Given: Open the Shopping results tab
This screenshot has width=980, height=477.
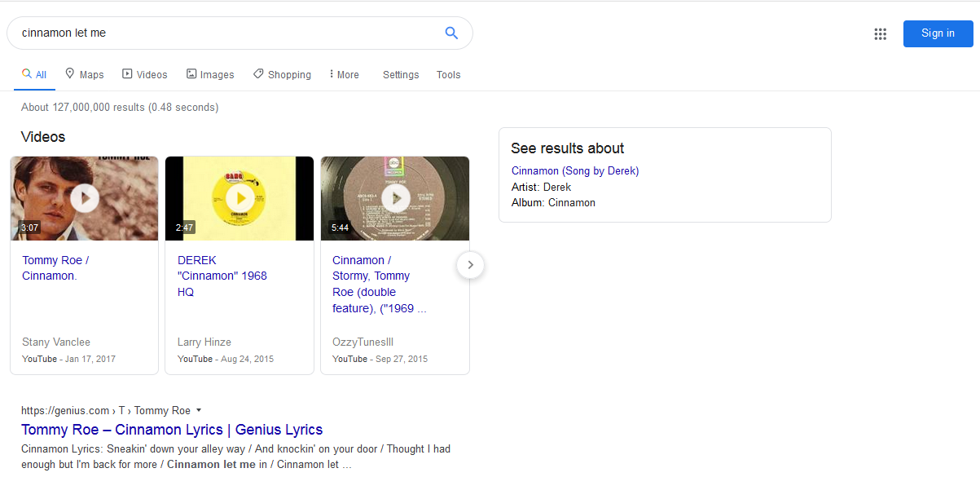Looking at the screenshot, I should coord(282,74).
